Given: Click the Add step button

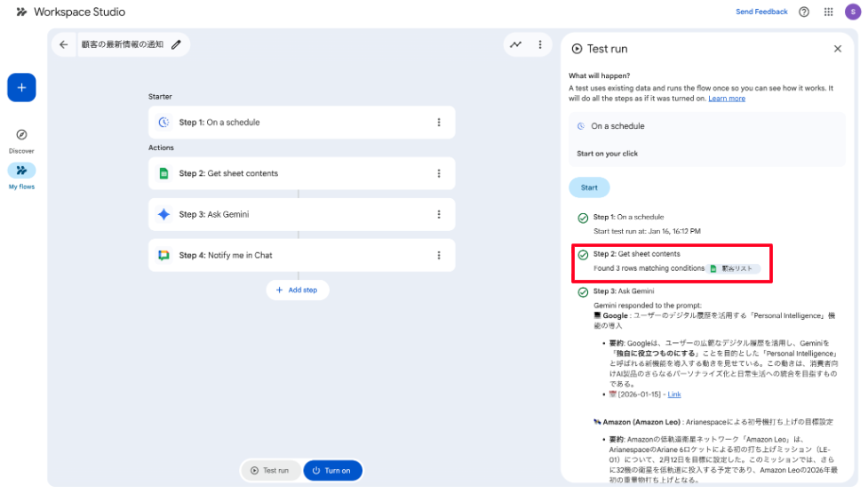Looking at the screenshot, I should pos(298,290).
